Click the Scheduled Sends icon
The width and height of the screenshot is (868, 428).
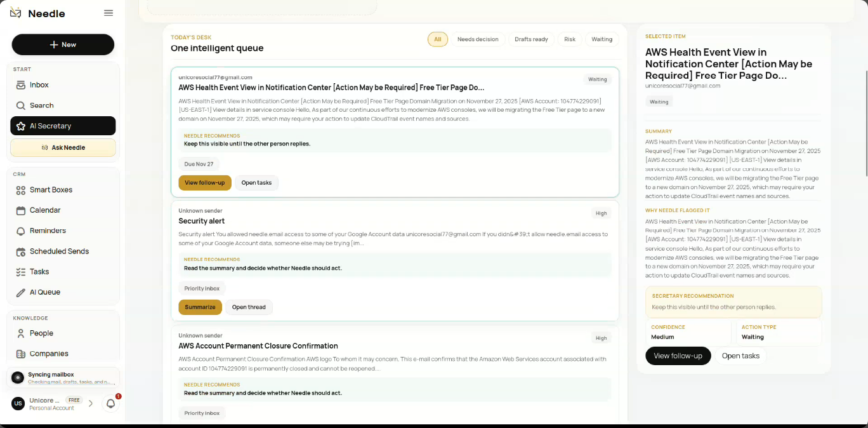pyautogui.click(x=21, y=251)
